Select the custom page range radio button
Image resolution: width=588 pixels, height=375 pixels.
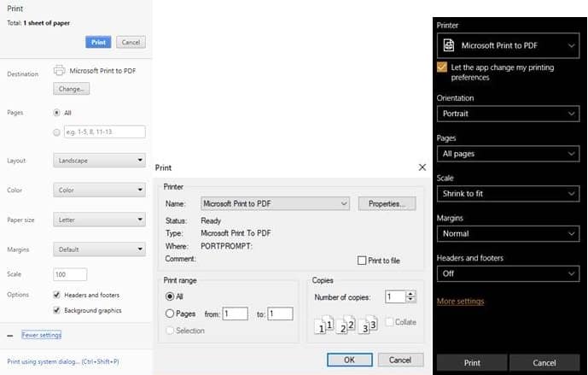57,132
